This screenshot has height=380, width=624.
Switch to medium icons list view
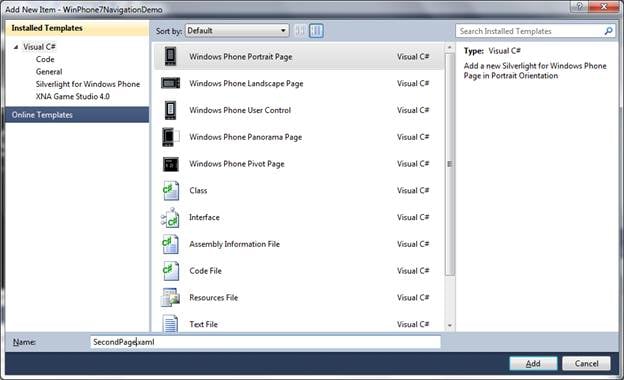point(316,31)
